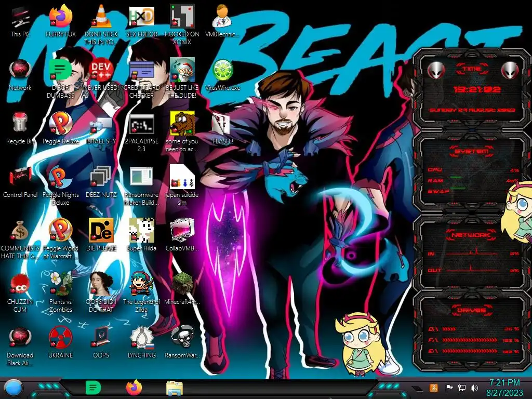The height and width of the screenshot is (399, 532).
Task: Select the DIFOR DUMBASS green chat shortcut
Action: coord(60,79)
